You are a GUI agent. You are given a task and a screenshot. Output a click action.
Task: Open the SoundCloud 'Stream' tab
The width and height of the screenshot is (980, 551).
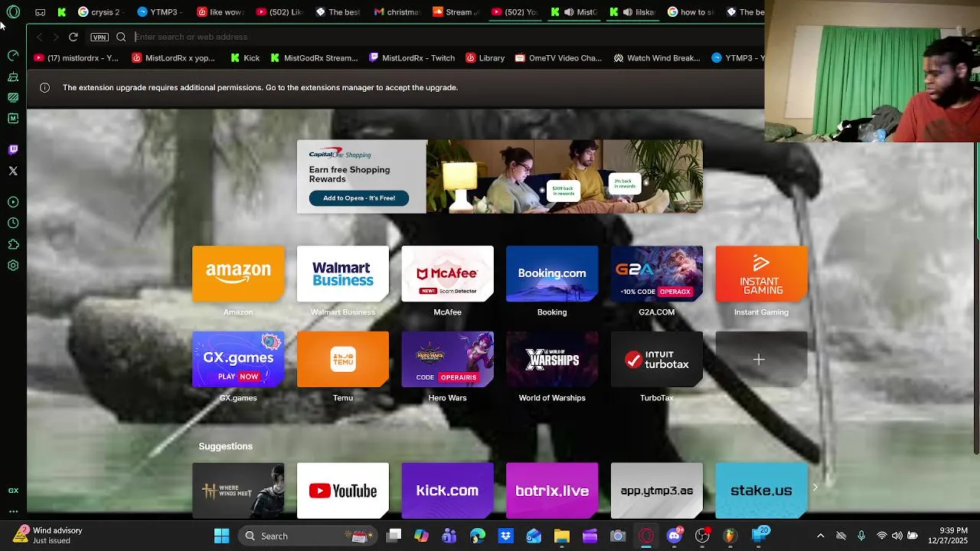(x=456, y=12)
